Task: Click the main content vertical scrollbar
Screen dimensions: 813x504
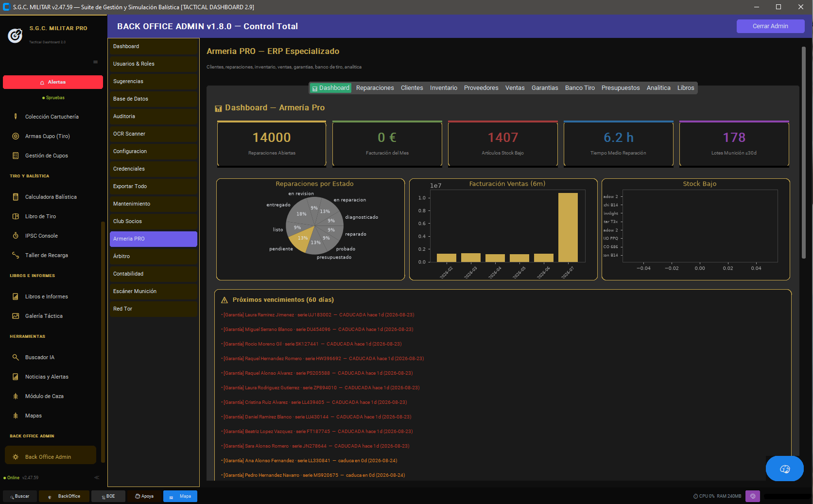Action: click(x=804, y=153)
